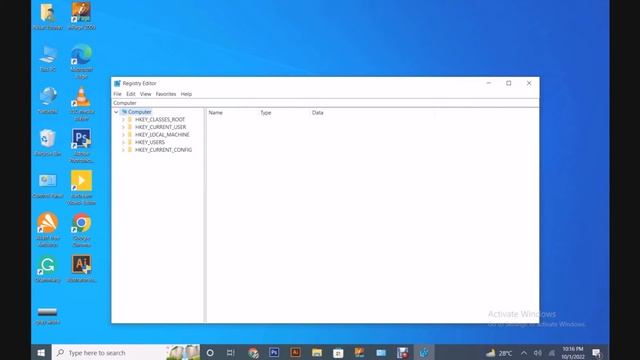This screenshot has width=640, height=360.
Task: Select the This PC desktop icon
Action: pyautogui.click(x=48, y=59)
